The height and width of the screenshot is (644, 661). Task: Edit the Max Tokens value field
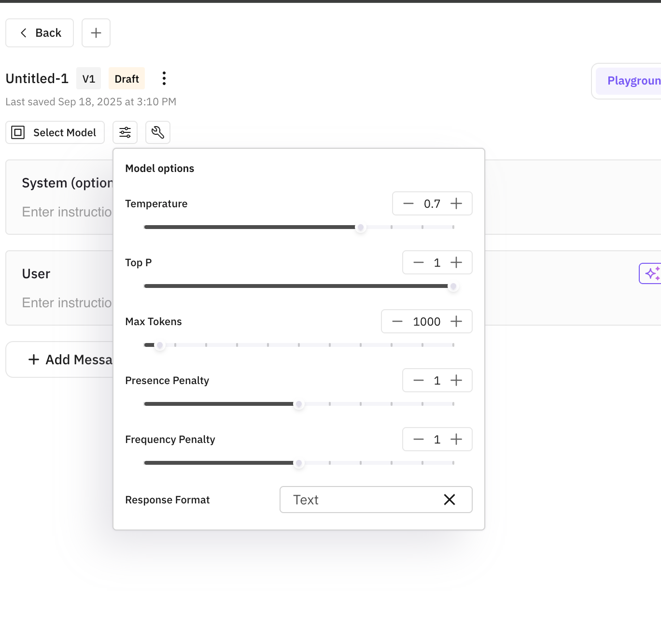point(426,321)
